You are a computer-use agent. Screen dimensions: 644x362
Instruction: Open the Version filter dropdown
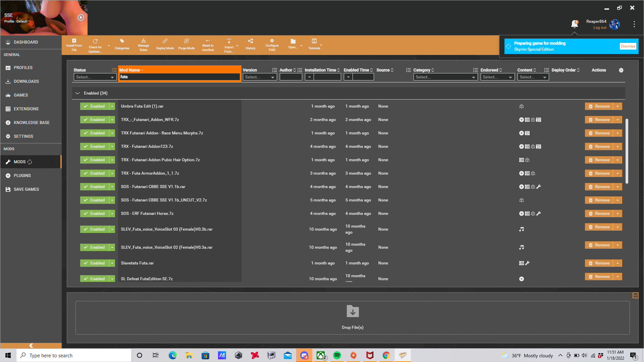[260, 77]
